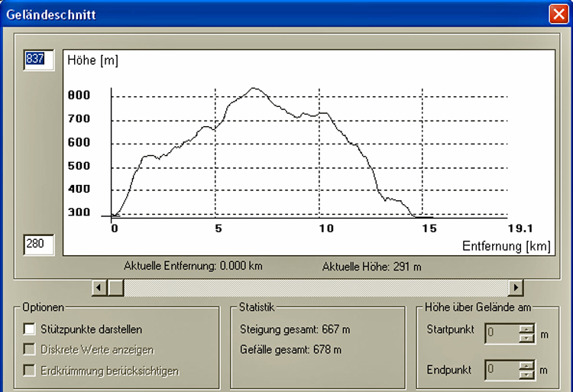Enable the Stützpunkte darstellen checkbox
Viewport: 573px width, 392px height.
pyautogui.click(x=30, y=329)
